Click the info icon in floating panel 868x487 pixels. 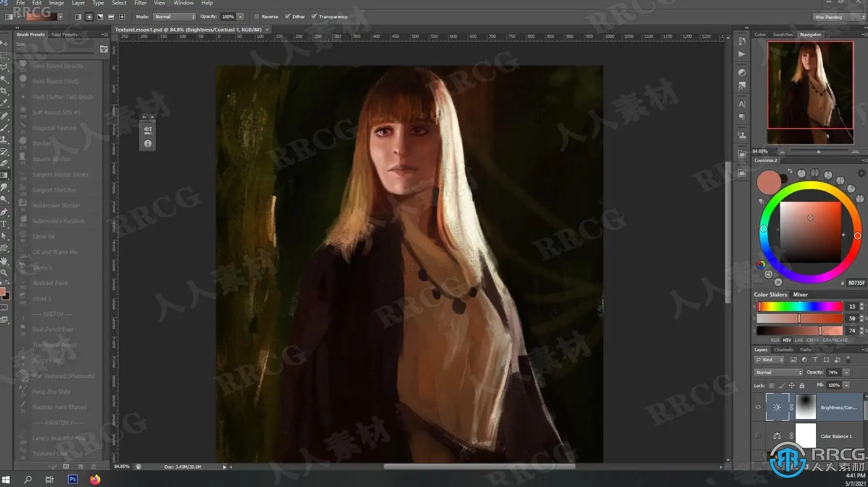[x=148, y=143]
